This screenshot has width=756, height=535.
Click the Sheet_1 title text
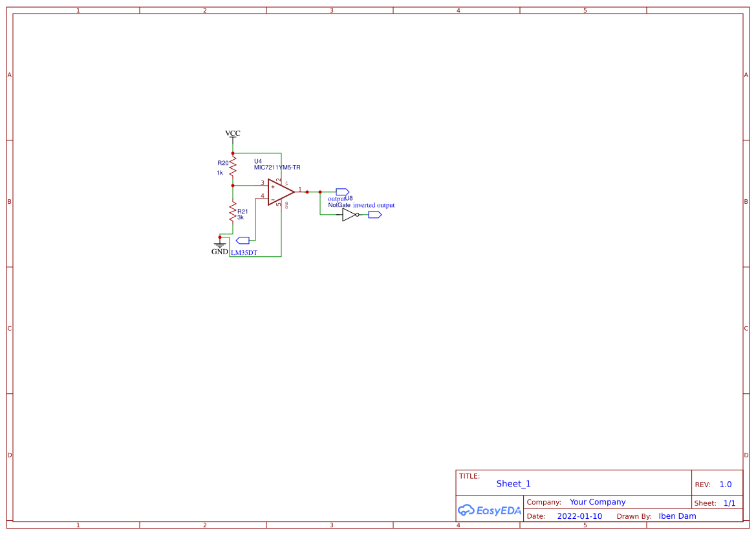513,483
